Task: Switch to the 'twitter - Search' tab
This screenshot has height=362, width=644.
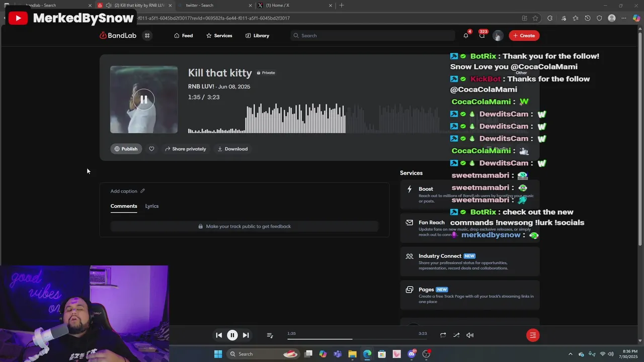Action: coord(215,6)
